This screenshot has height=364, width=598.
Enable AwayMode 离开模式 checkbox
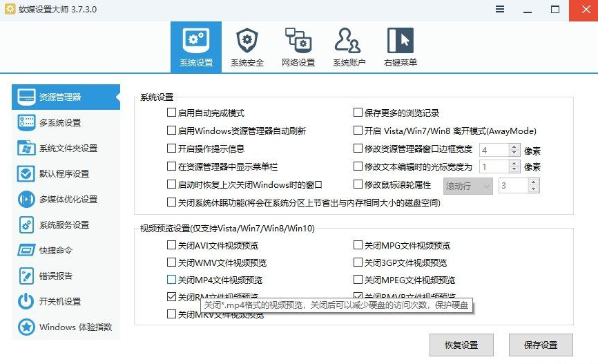pyautogui.click(x=358, y=131)
